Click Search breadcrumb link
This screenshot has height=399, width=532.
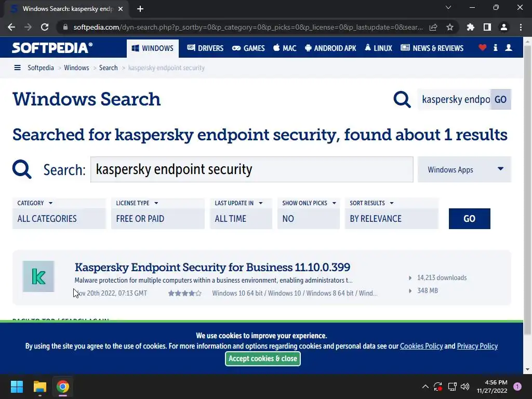pos(108,68)
